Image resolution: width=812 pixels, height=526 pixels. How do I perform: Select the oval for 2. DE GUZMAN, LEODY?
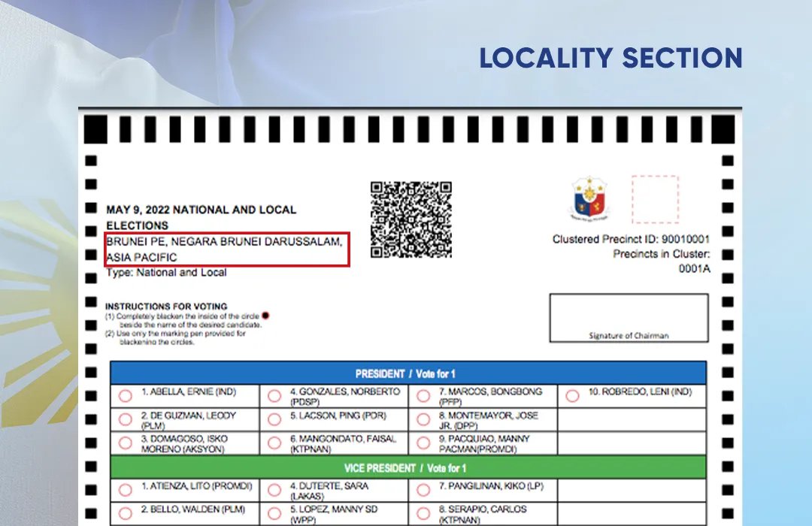pyautogui.click(x=126, y=419)
